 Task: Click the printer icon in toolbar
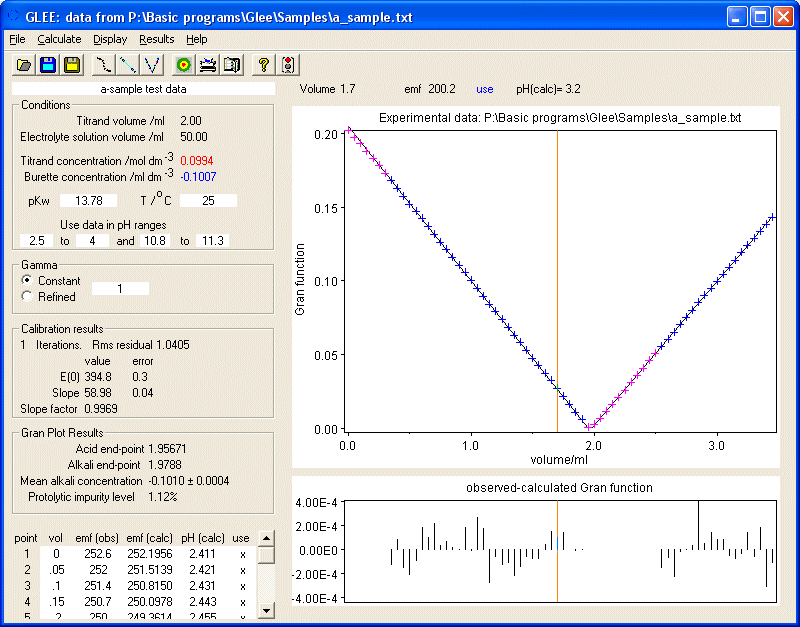click(x=208, y=65)
